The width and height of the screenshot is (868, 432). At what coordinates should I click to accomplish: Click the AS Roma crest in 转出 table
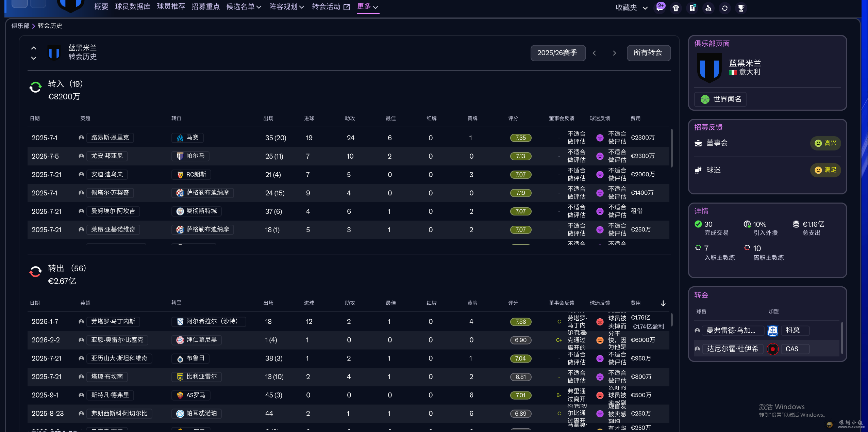coord(180,395)
